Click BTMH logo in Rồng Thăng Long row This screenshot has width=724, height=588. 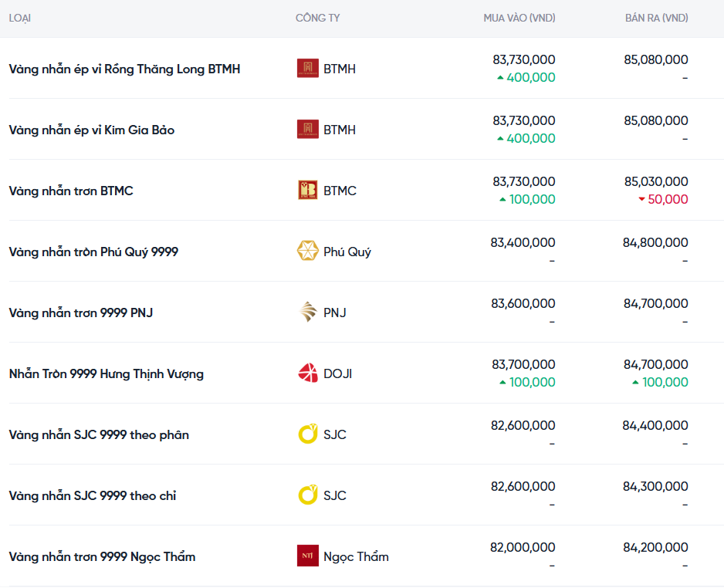(307, 69)
